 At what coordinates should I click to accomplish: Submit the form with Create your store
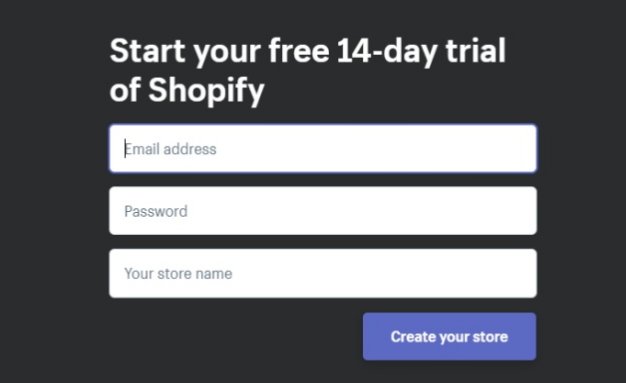coord(450,336)
